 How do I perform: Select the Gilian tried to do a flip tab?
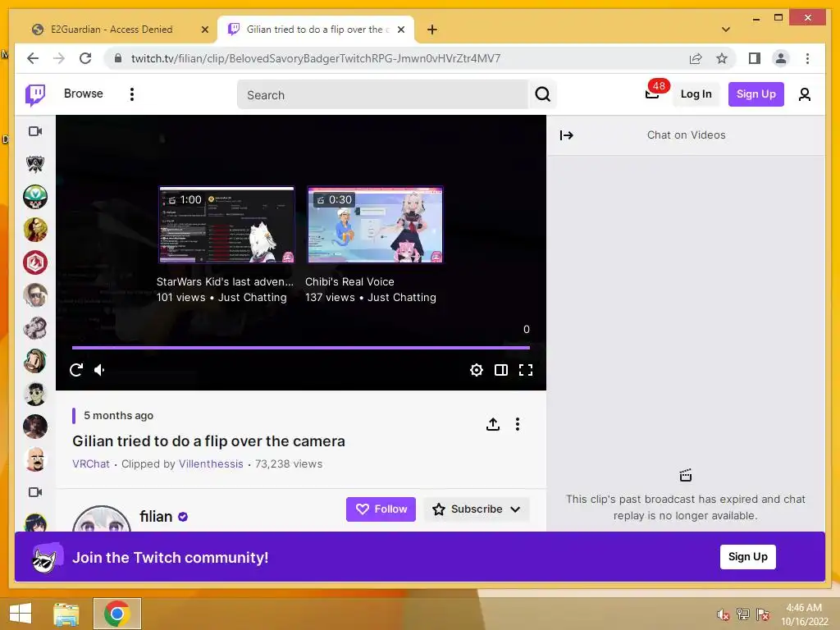point(316,30)
